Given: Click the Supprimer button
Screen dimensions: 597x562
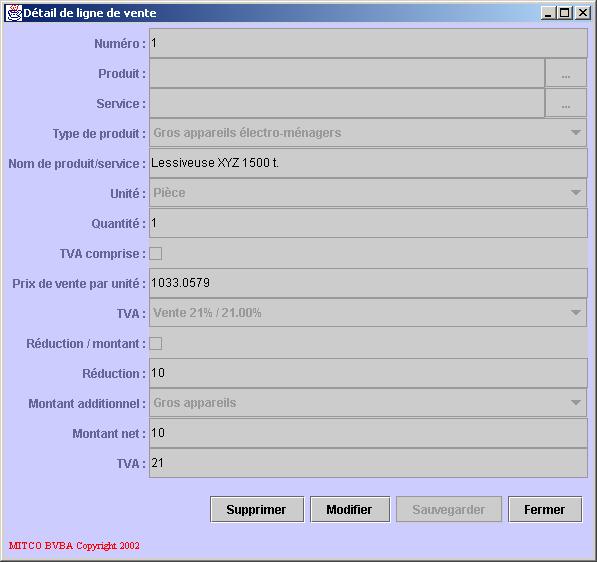Looking at the screenshot, I should click(x=257, y=509).
